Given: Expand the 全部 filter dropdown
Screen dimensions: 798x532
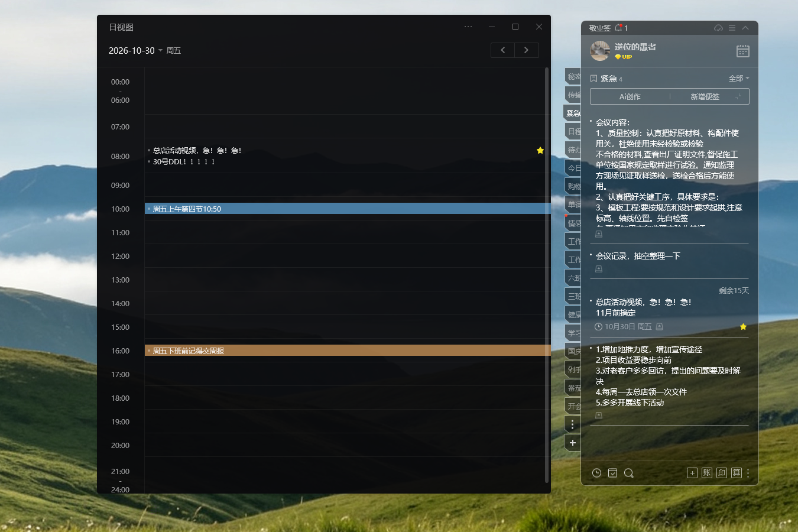Looking at the screenshot, I should (x=739, y=78).
